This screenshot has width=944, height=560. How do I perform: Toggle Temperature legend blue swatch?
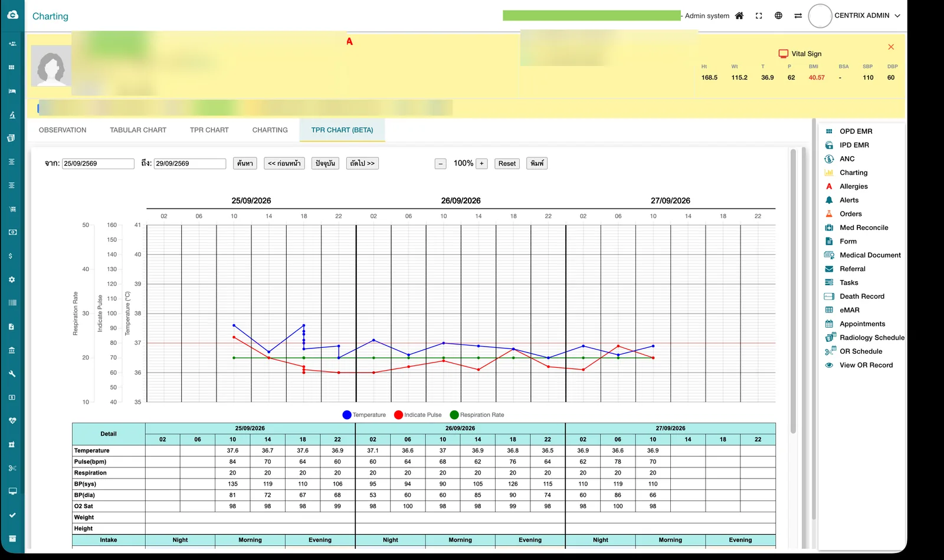[x=347, y=415]
